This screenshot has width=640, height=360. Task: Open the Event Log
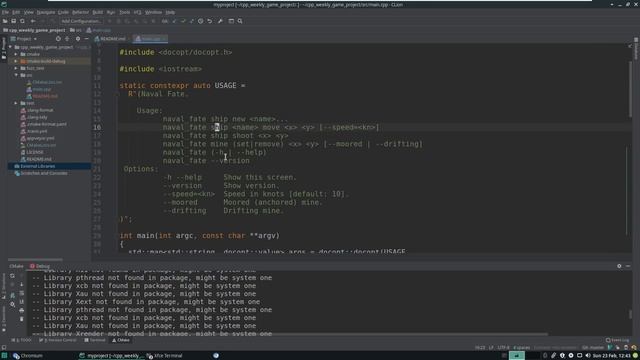click(618, 340)
